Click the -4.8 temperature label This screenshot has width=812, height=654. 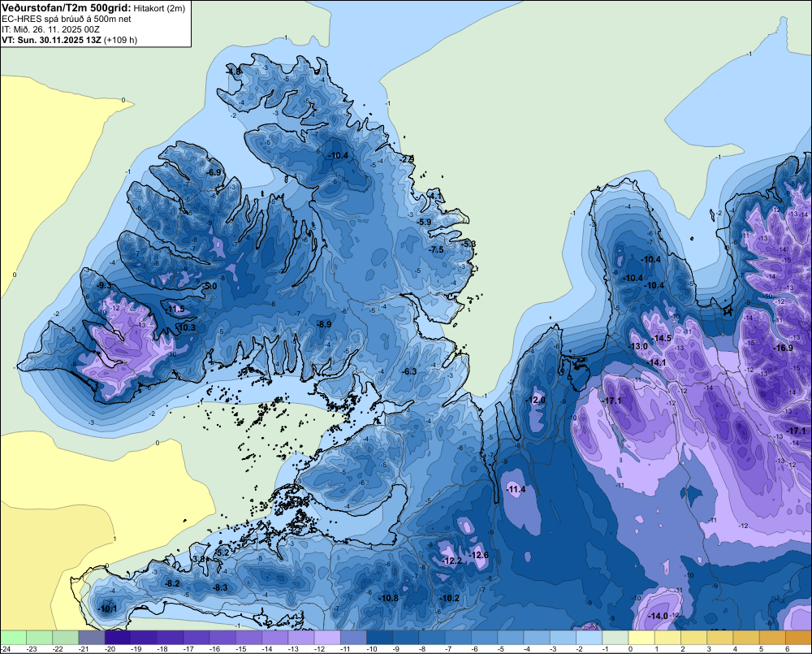[234, 71]
